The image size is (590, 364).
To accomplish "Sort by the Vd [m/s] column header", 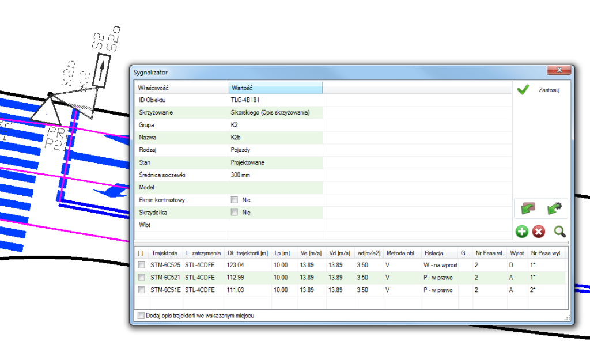I will [x=340, y=253].
